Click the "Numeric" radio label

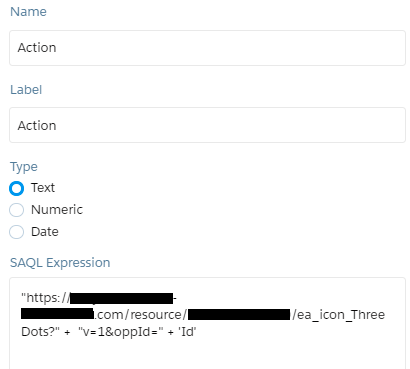[57, 210]
